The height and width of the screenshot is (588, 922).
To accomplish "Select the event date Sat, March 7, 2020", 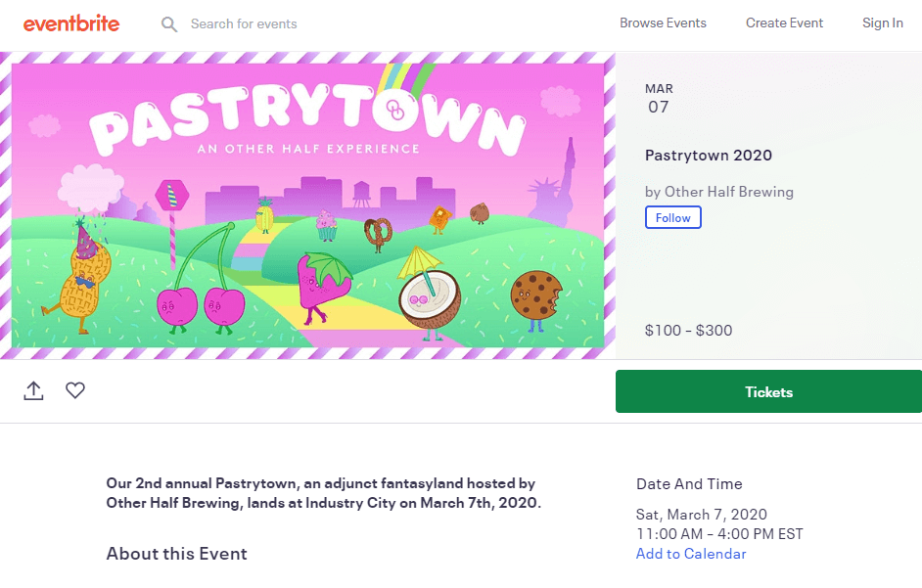I will 702,514.
